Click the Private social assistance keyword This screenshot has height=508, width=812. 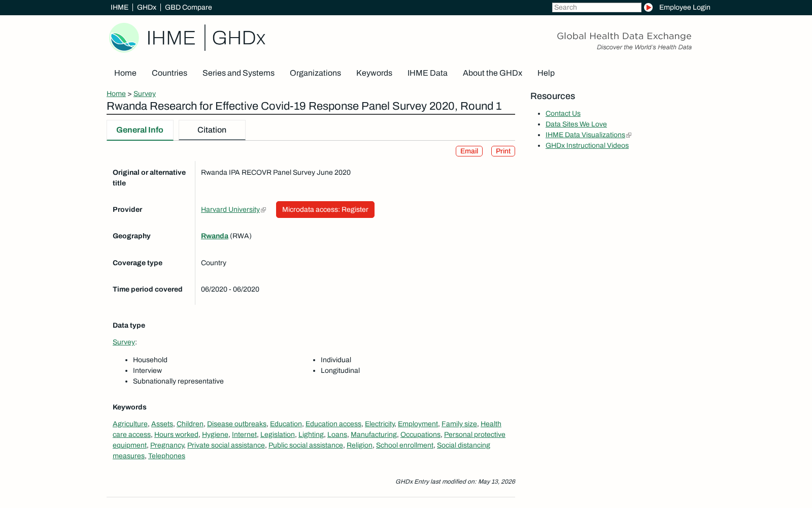226,446
